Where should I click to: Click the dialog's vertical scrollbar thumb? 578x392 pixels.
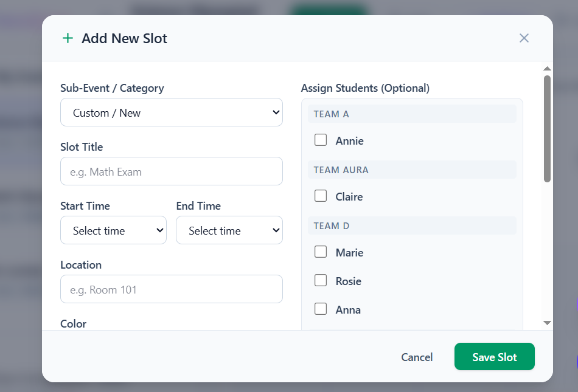[x=547, y=128]
